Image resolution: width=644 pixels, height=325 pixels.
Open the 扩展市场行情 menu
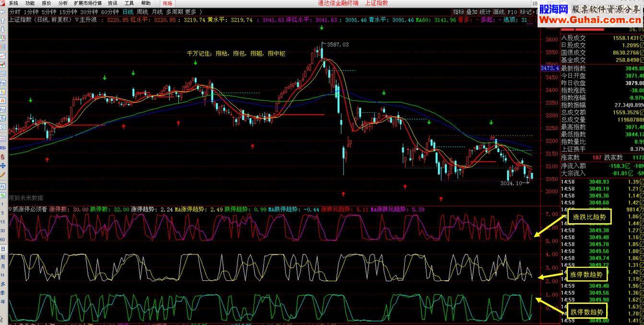(x=88, y=3)
